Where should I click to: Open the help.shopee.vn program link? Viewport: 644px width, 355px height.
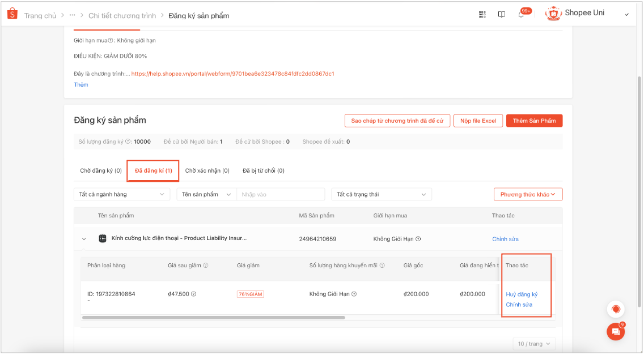click(234, 73)
